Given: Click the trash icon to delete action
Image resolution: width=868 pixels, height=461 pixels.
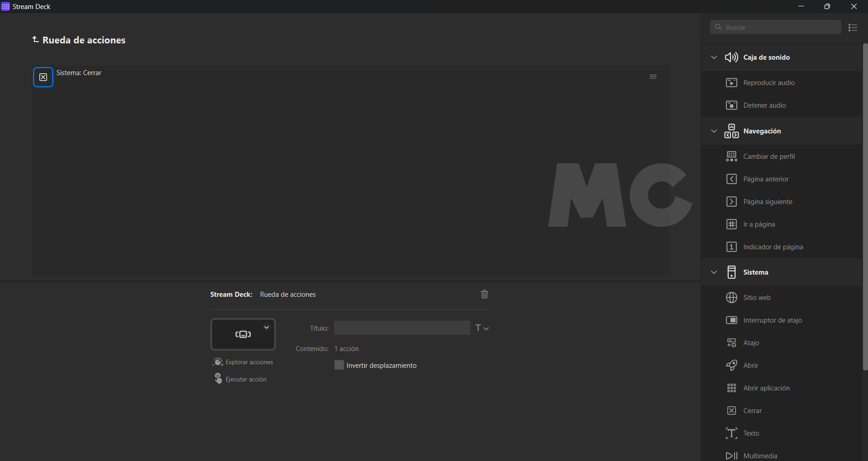Looking at the screenshot, I should (x=484, y=295).
